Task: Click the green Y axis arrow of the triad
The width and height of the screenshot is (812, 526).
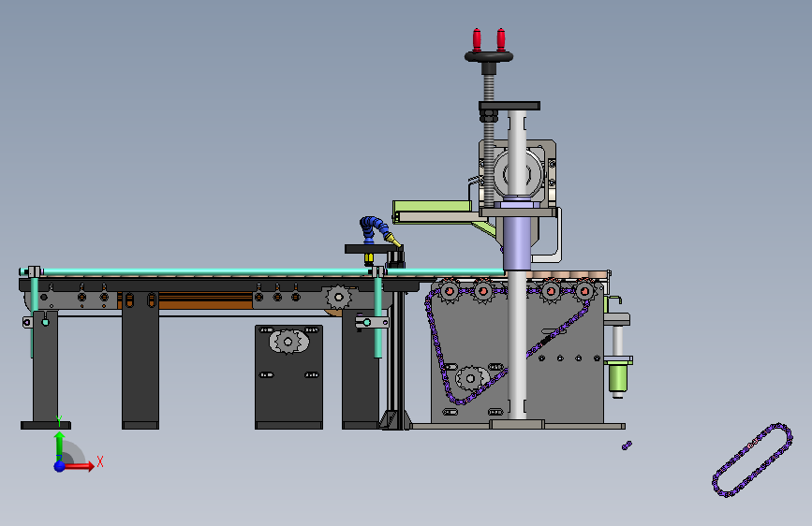Action: (x=60, y=443)
